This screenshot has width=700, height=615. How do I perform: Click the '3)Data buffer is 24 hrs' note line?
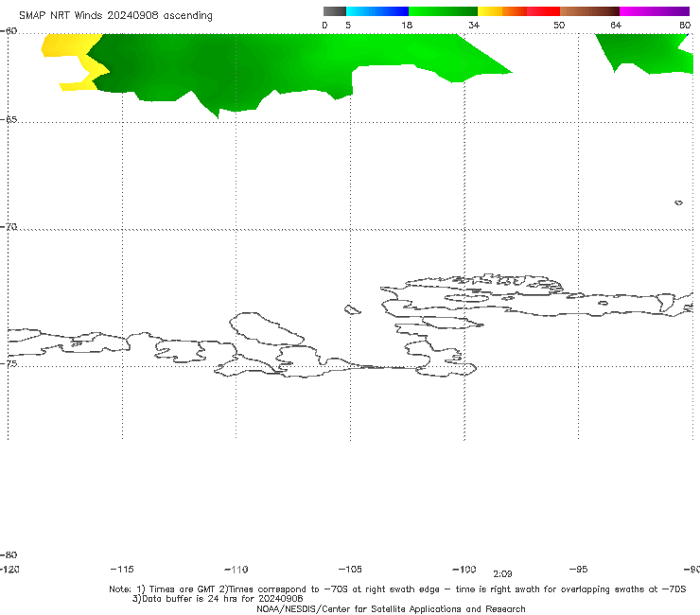pos(218,599)
